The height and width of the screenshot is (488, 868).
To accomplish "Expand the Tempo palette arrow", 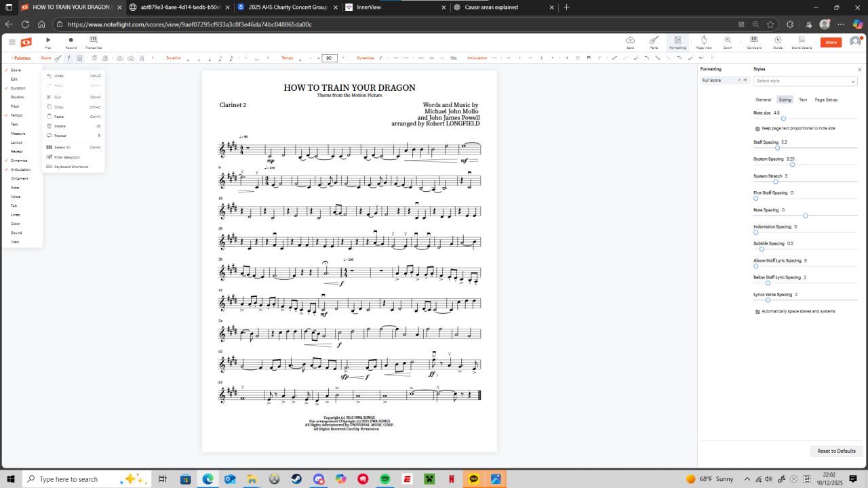I will (343, 58).
